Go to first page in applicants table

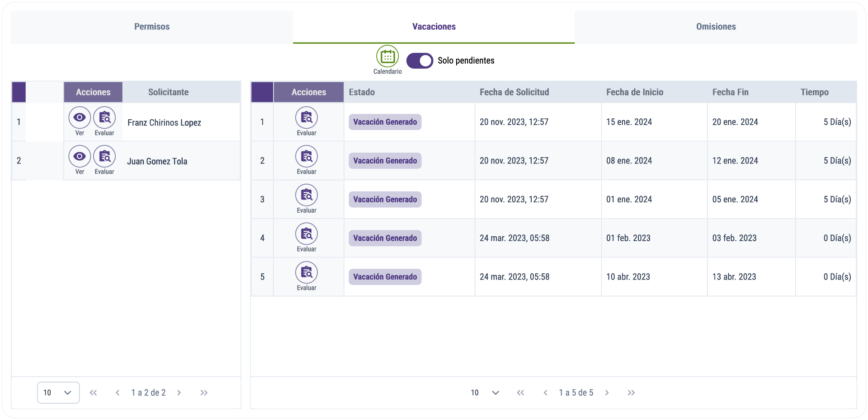(x=93, y=392)
